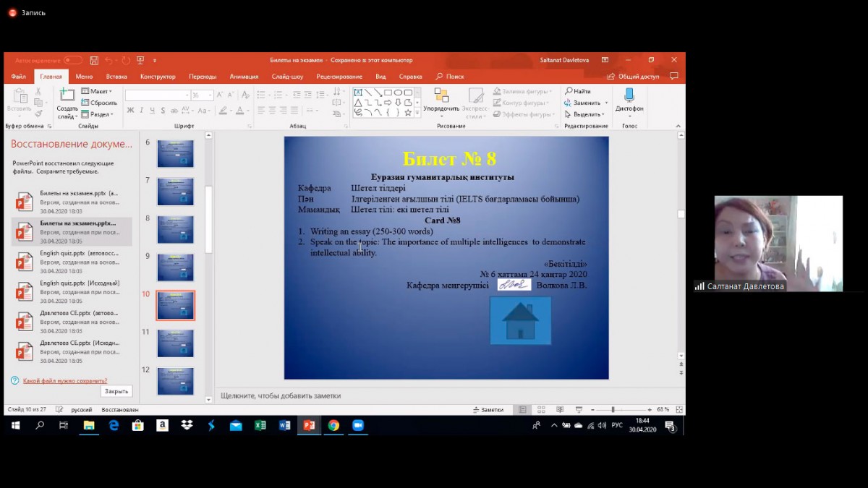
Task: Start slideshow from beginning icon in title bar
Action: click(140, 61)
